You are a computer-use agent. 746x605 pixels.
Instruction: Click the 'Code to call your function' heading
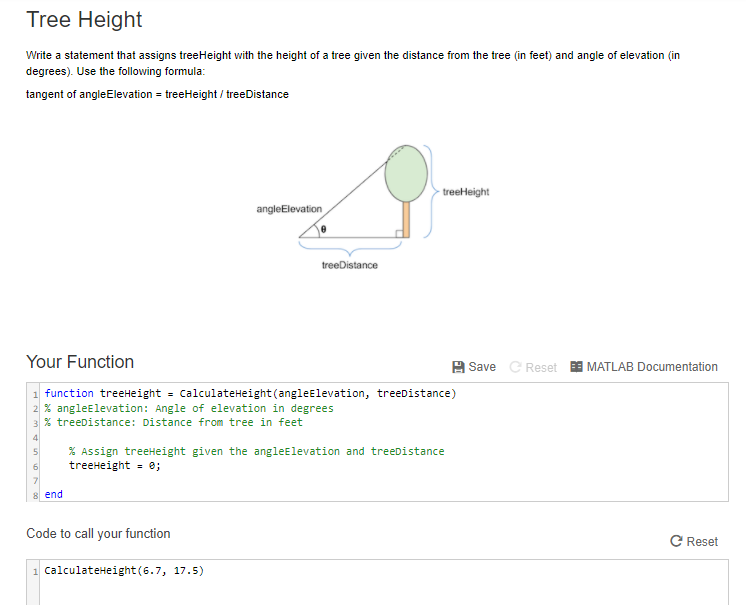(x=98, y=534)
